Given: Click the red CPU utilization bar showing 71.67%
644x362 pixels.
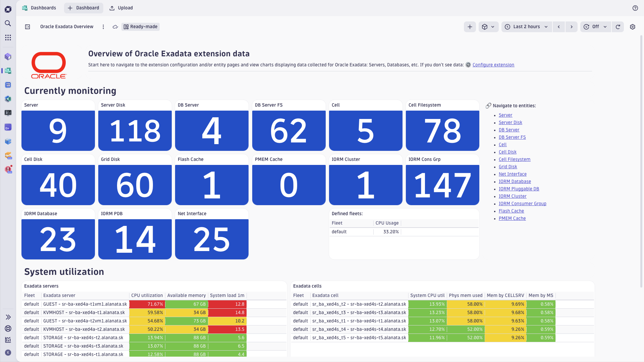Looking at the screenshot, I should click(x=147, y=304).
